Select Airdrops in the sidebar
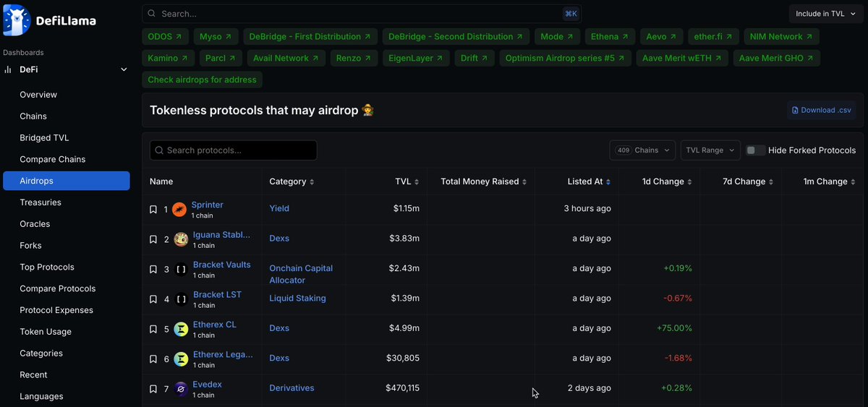This screenshot has height=407, width=868. click(x=67, y=181)
